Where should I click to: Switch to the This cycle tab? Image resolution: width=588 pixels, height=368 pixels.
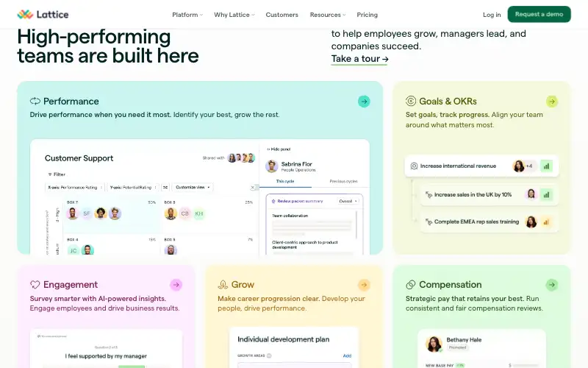285,181
